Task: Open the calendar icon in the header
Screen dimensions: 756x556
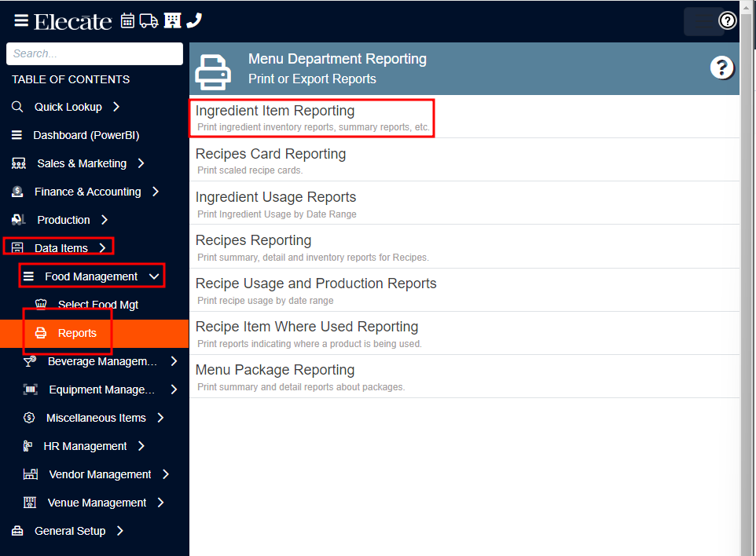Action: (x=127, y=20)
